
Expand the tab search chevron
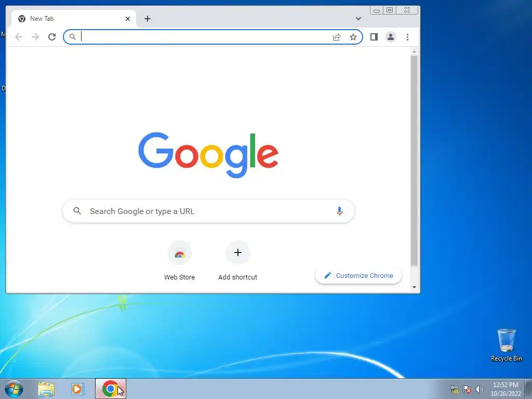coord(358,19)
